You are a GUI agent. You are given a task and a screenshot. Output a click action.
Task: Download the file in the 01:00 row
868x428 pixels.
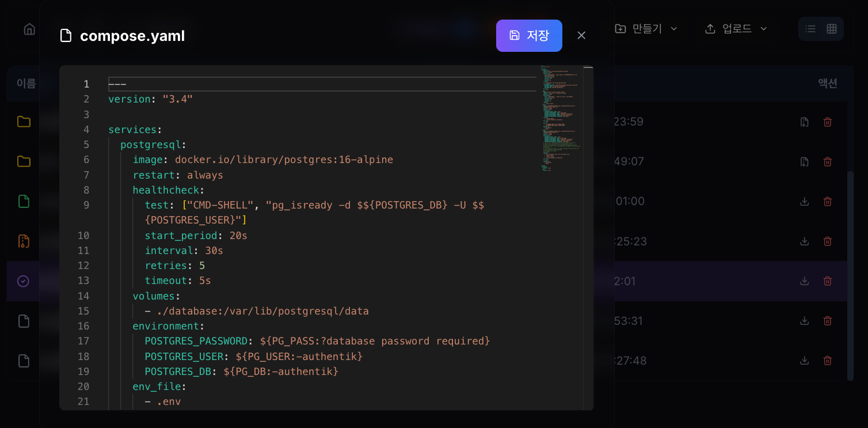tap(805, 201)
